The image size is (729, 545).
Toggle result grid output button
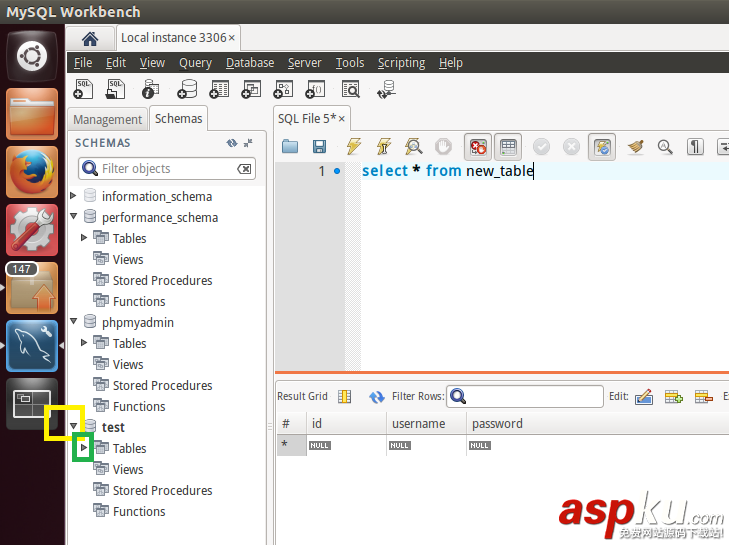click(x=508, y=147)
